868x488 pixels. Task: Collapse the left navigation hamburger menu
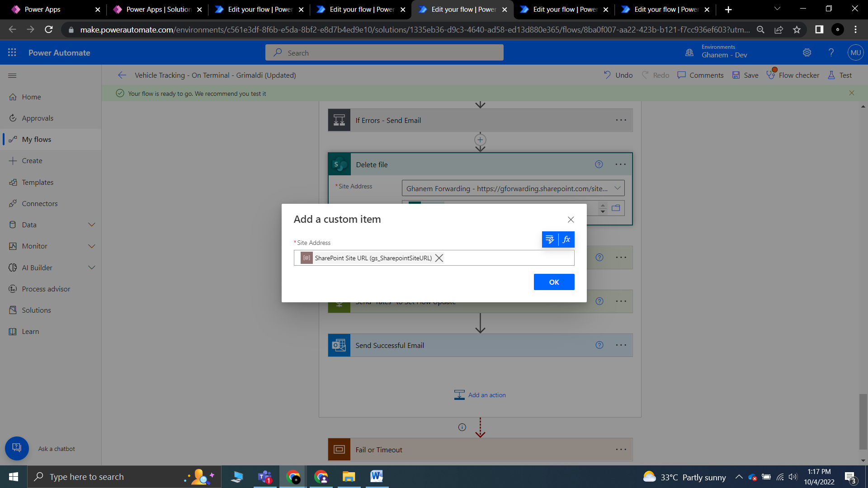click(12, 75)
